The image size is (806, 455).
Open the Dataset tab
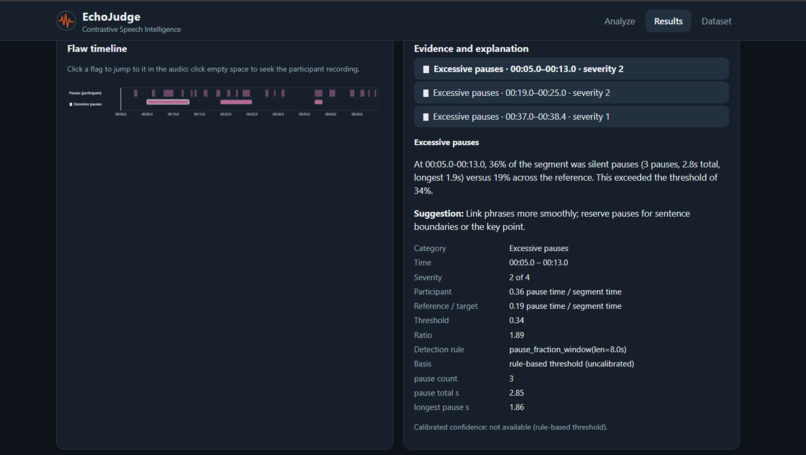716,21
